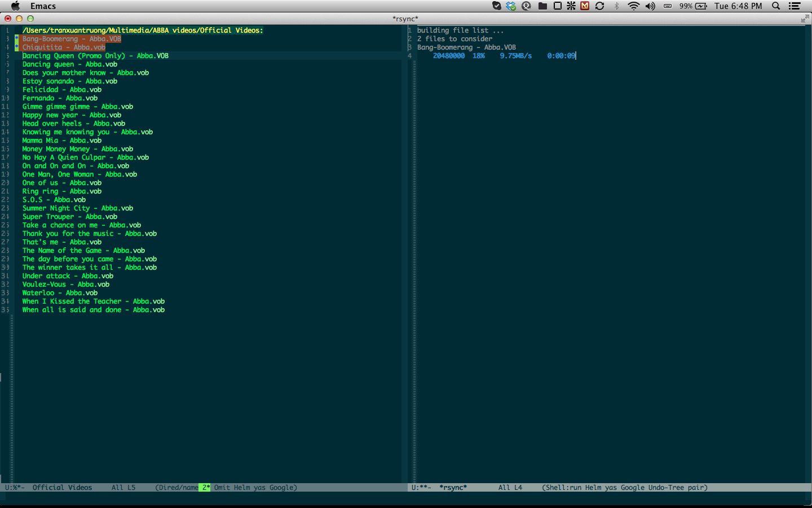
Task: Click the 9.75MB/s transfer speed text
Action: (x=516, y=56)
